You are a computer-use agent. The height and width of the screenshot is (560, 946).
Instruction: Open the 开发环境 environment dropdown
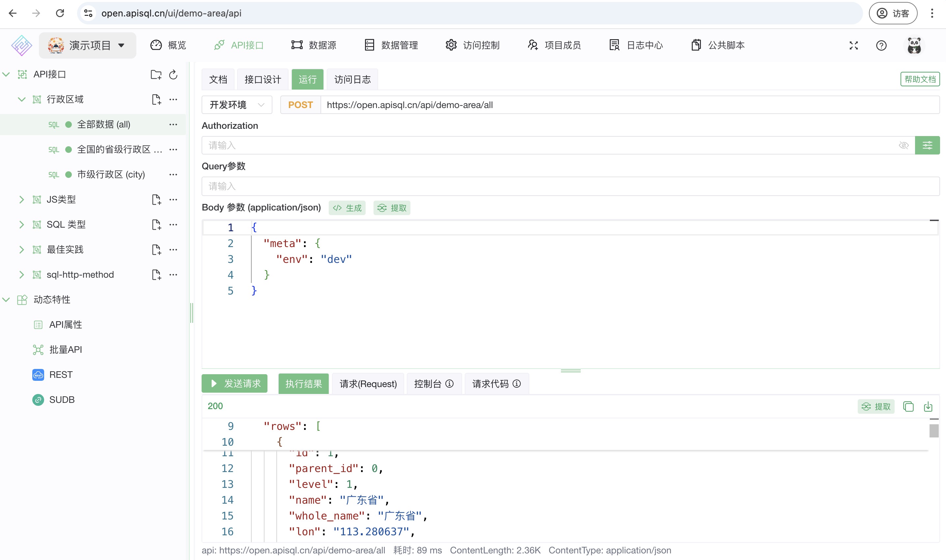pyautogui.click(x=237, y=105)
